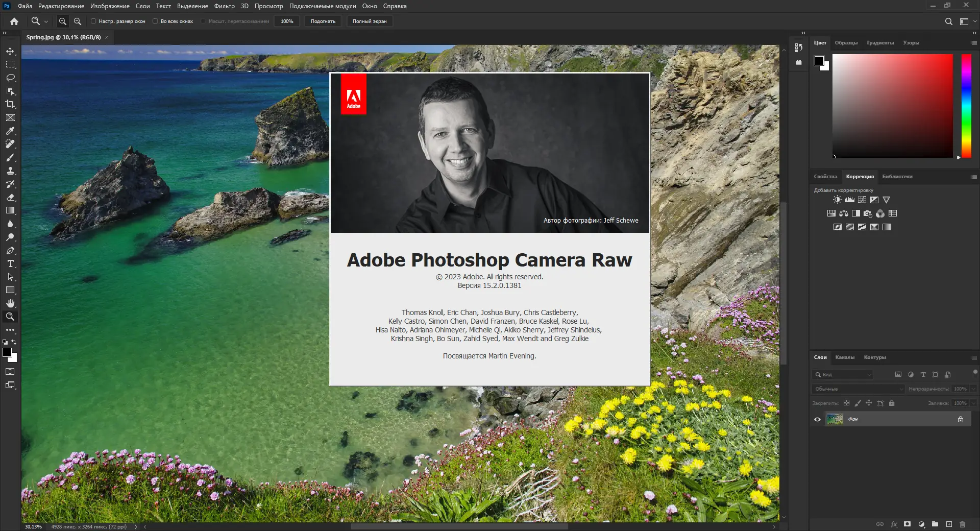The image size is (980, 531).
Task: Hide the Фон layer visibility
Action: click(817, 419)
